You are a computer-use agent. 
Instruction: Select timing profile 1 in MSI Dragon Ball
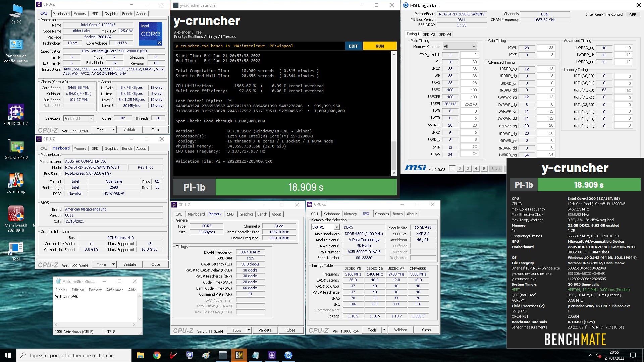(x=452, y=169)
